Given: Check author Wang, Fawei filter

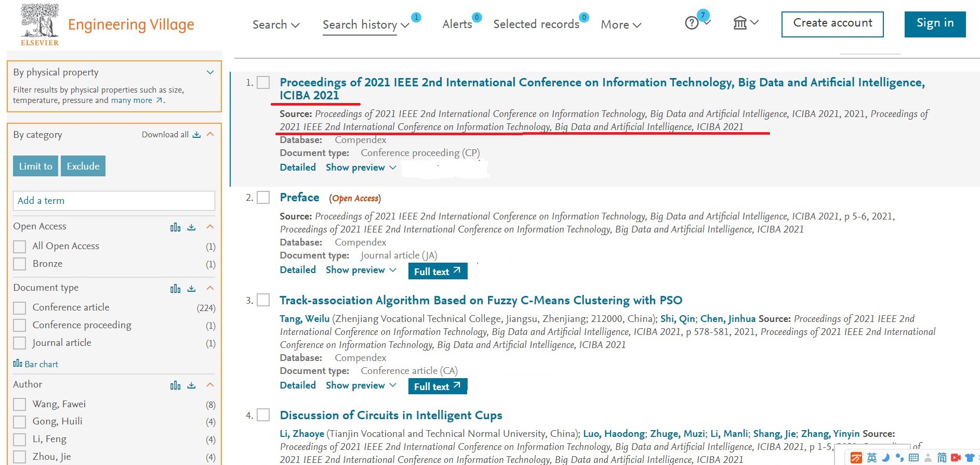Looking at the screenshot, I should pos(19,405).
